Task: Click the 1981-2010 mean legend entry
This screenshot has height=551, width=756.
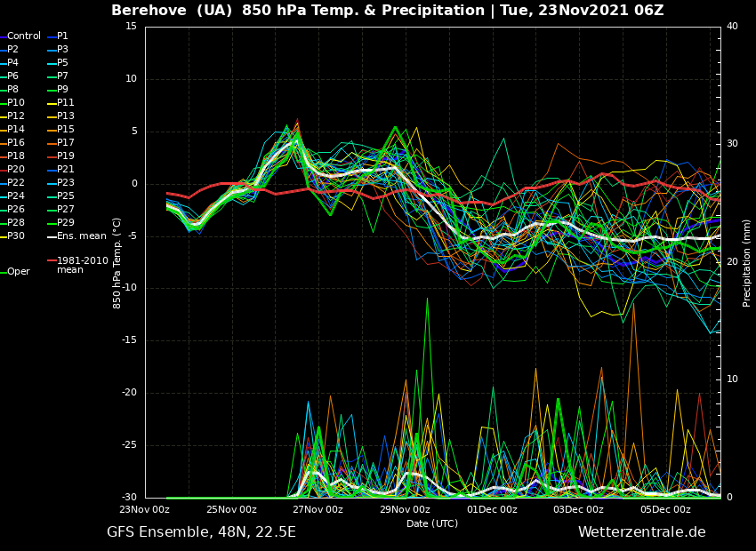Action: (82, 265)
